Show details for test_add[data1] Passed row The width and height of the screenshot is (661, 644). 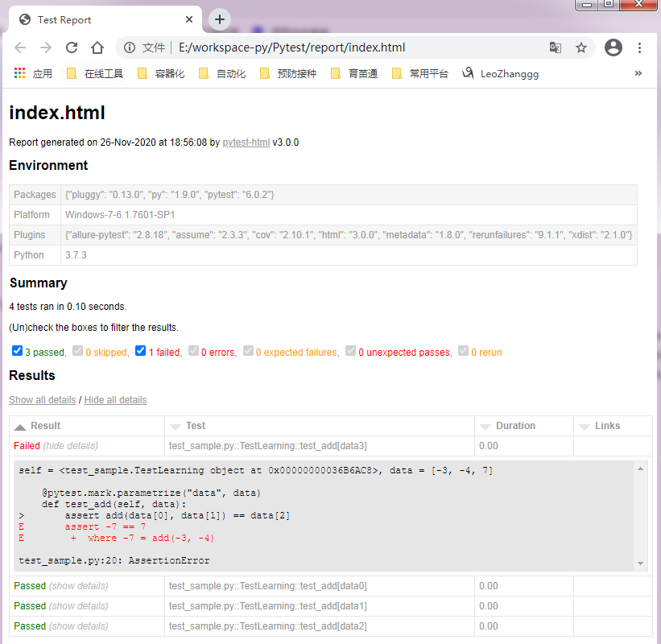tap(78, 606)
